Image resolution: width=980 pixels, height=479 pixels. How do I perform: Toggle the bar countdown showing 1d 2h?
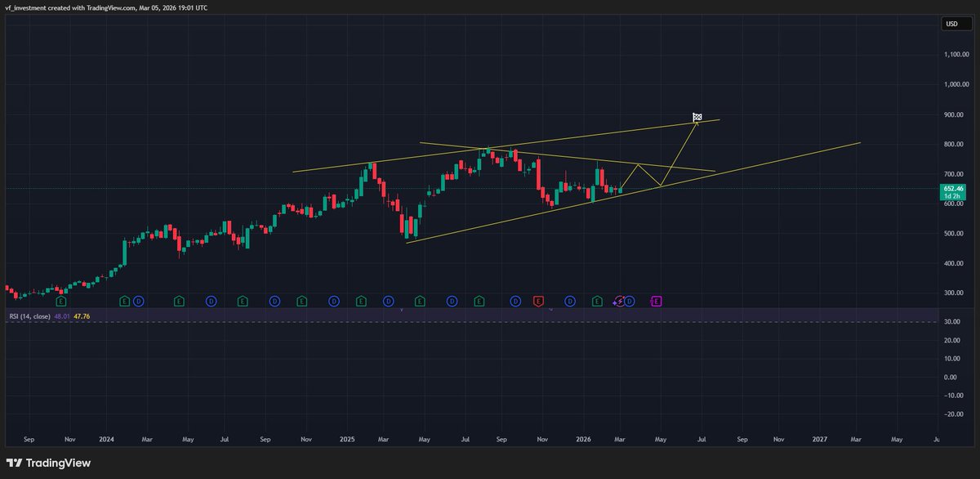[x=952, y=197]
